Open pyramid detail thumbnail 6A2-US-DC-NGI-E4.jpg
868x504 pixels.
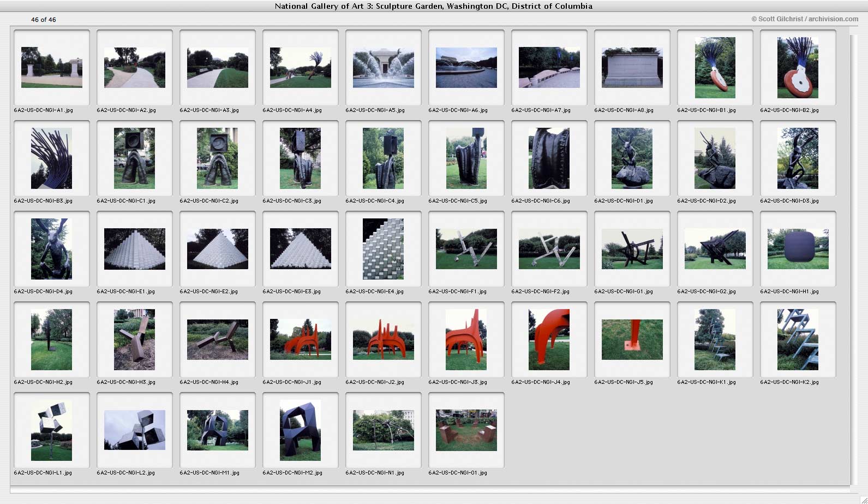(x=384, y=249)
